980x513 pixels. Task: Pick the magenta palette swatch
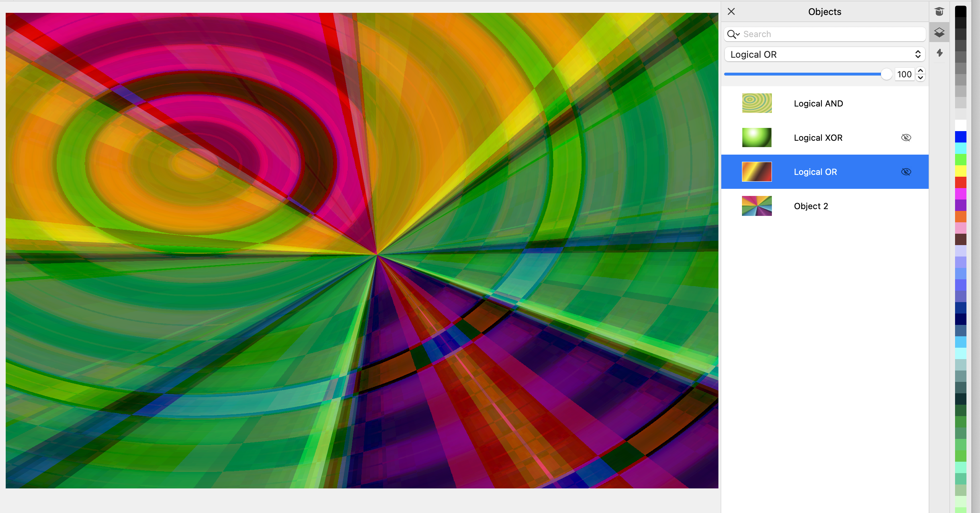pyautogui.click(x=960, y=194)
